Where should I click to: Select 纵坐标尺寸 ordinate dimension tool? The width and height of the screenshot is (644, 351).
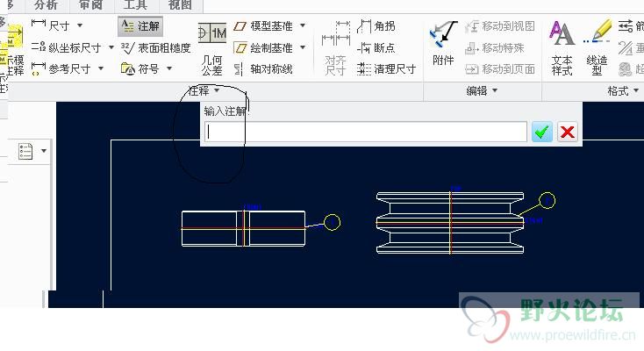tap(66, 47)
